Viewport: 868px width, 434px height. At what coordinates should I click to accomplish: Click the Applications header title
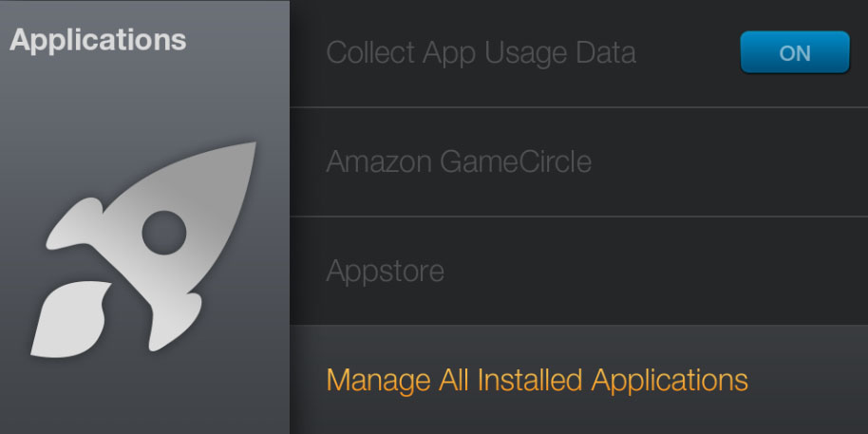tap(98, 40)
